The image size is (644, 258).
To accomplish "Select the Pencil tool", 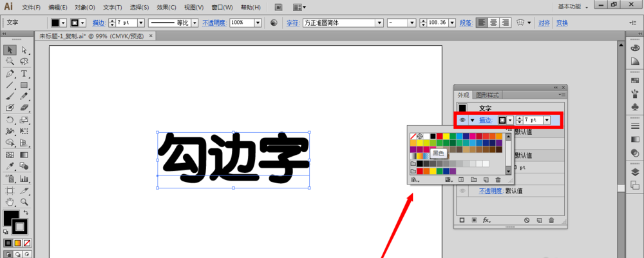I will [x=24, y=96].
